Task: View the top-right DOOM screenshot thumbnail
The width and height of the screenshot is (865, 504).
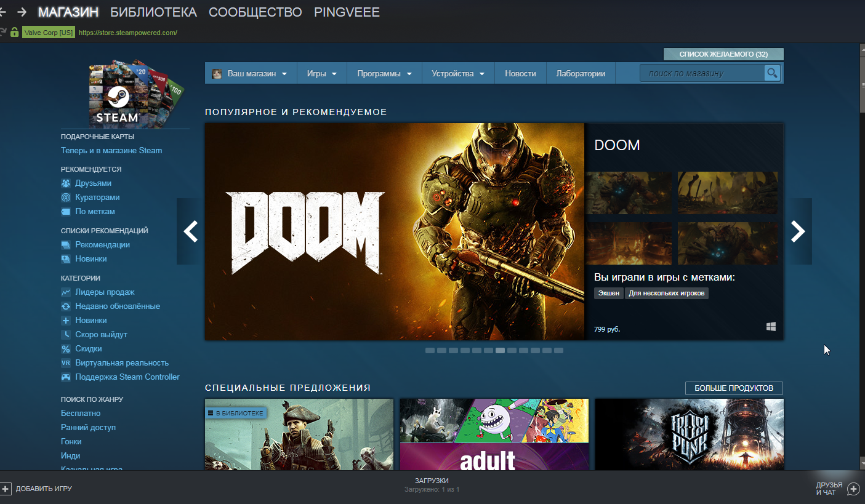Action: click(728, 193)
